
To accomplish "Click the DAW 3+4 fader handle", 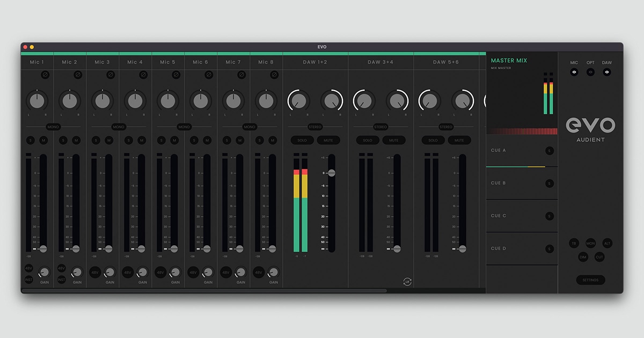I will point(397,249).
